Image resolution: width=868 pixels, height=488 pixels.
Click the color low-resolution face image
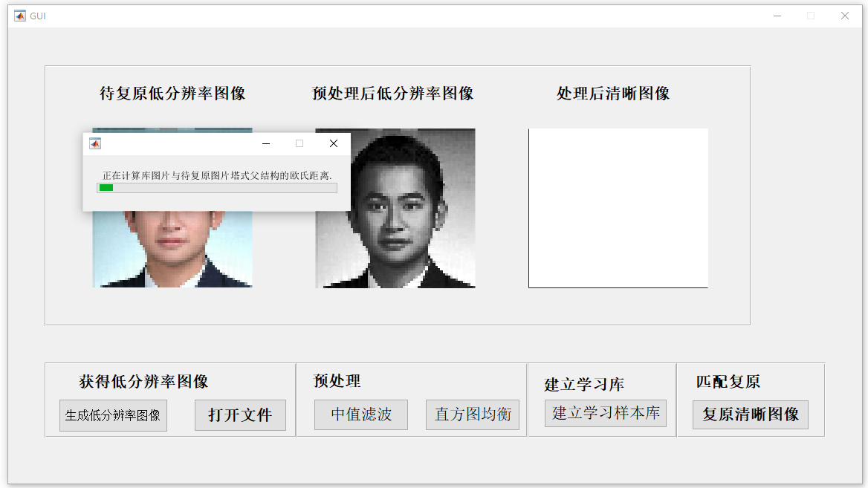pyautogui.click(x=172, y=249)
